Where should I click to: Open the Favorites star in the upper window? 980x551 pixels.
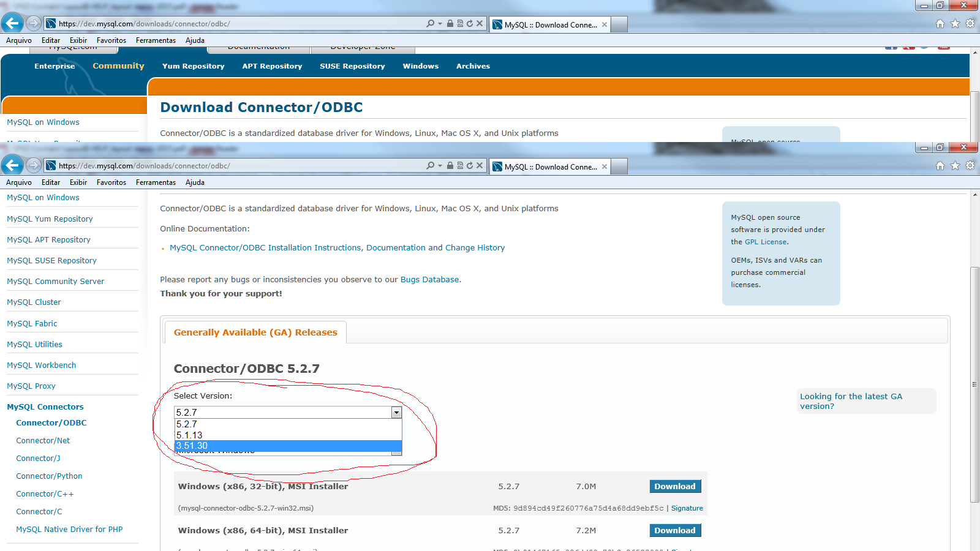pos(955,24)
